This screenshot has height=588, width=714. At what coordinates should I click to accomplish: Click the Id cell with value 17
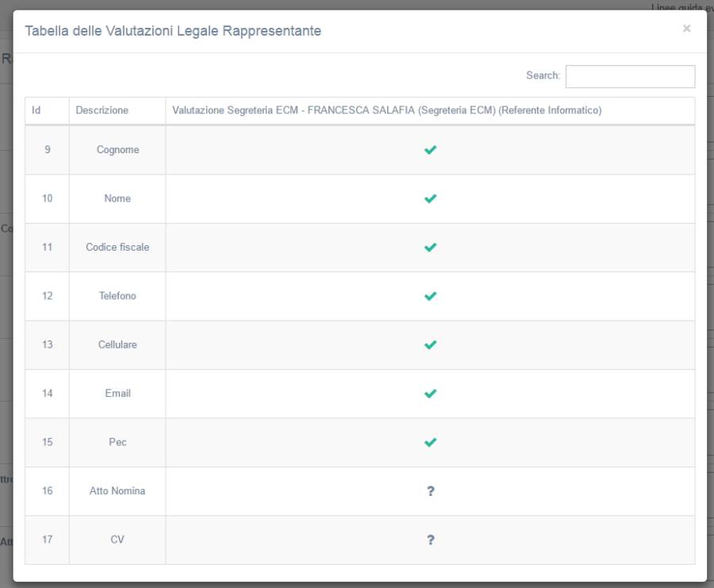[x=47, y=540]
